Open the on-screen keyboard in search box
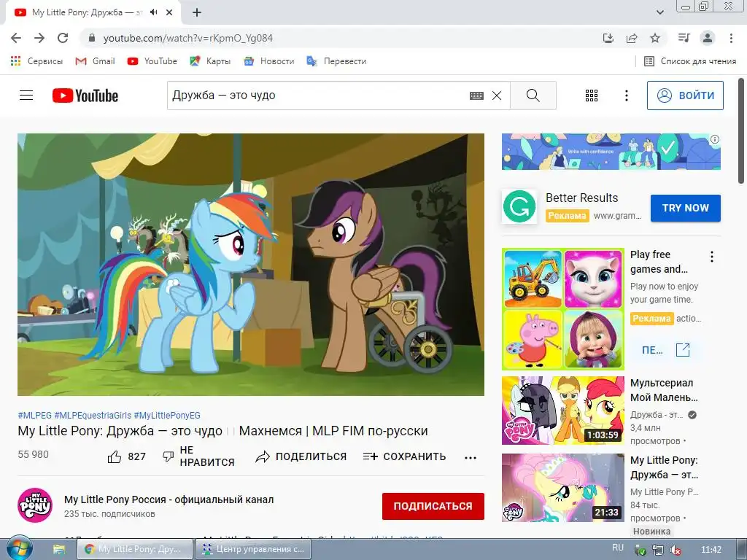The height and width of the screenshot is (560, 747). pyautogui.click(x=476, y=96)
